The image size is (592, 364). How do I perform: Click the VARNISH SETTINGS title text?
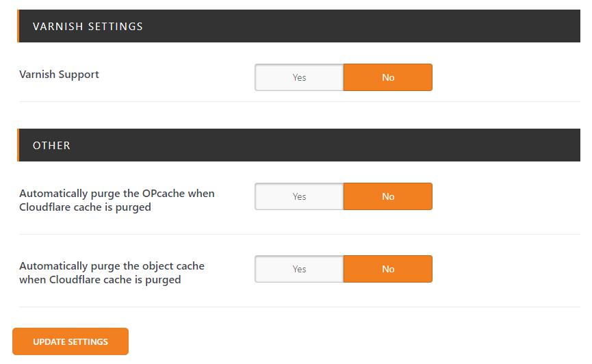[88, 27]
